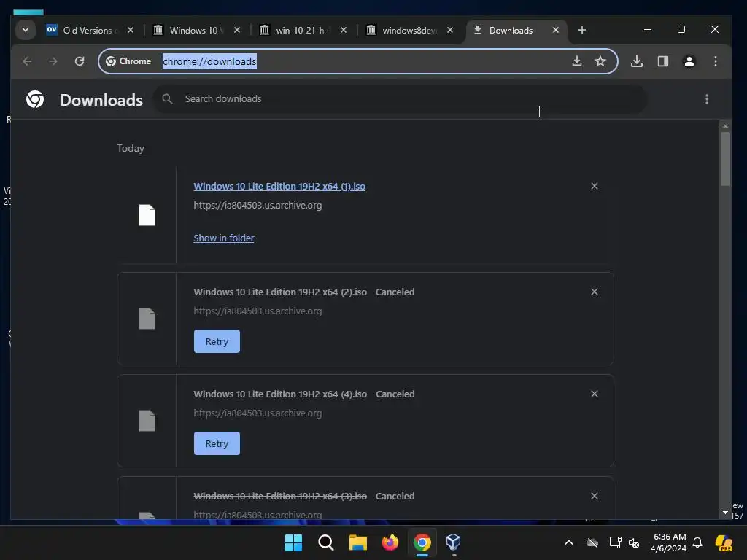Click file icon of (4).iso download
Viewport: 747px width, 560px height.
147,421
